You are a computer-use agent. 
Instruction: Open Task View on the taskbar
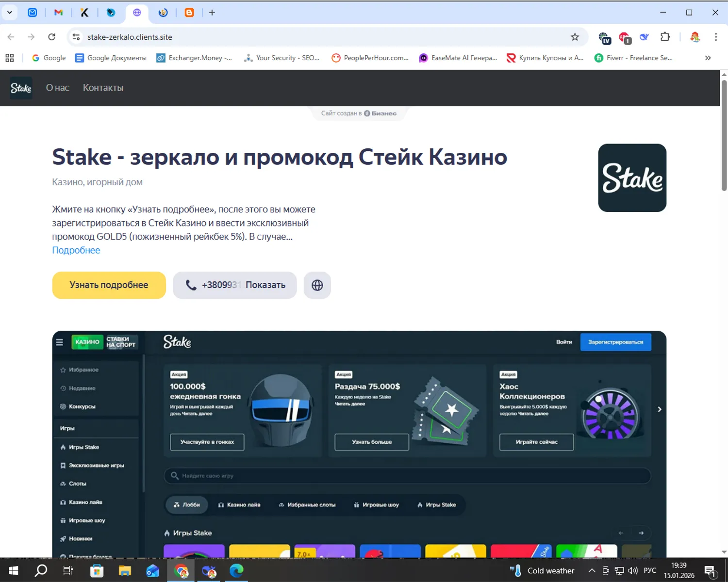(x=68, y=571)
